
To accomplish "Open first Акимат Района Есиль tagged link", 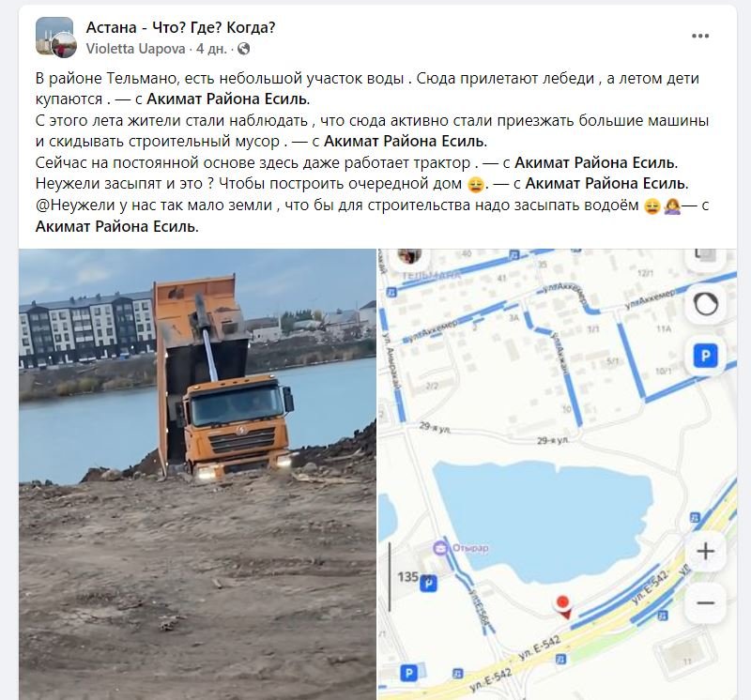I will tap(228, 99).
